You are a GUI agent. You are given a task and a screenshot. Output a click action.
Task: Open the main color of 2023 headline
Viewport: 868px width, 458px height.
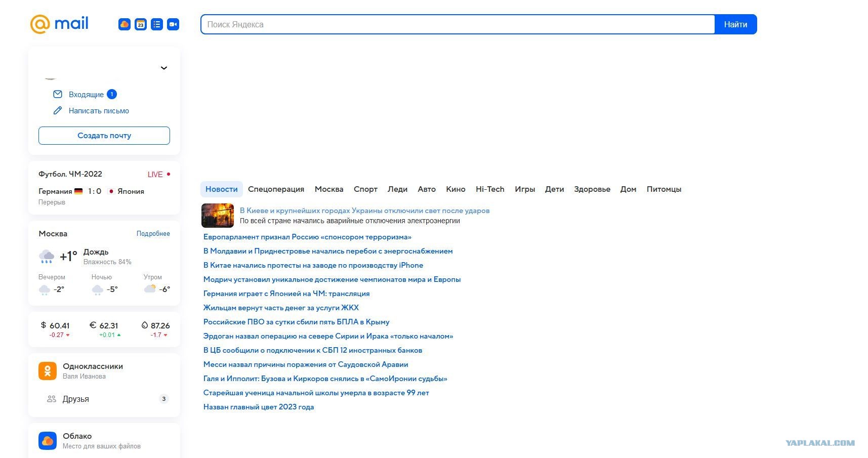(x=259, y=407)
